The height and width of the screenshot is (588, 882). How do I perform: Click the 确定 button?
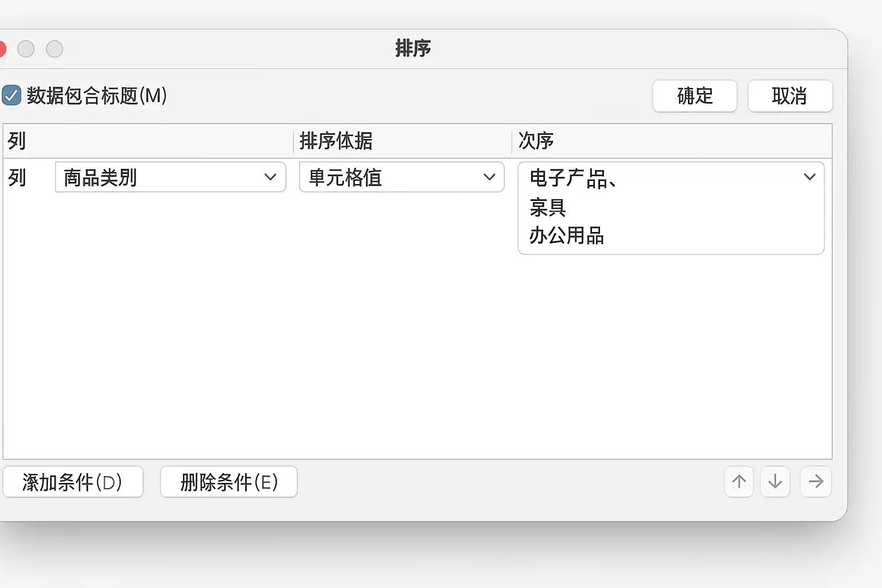pyautogui.click(x=694, y=96)
